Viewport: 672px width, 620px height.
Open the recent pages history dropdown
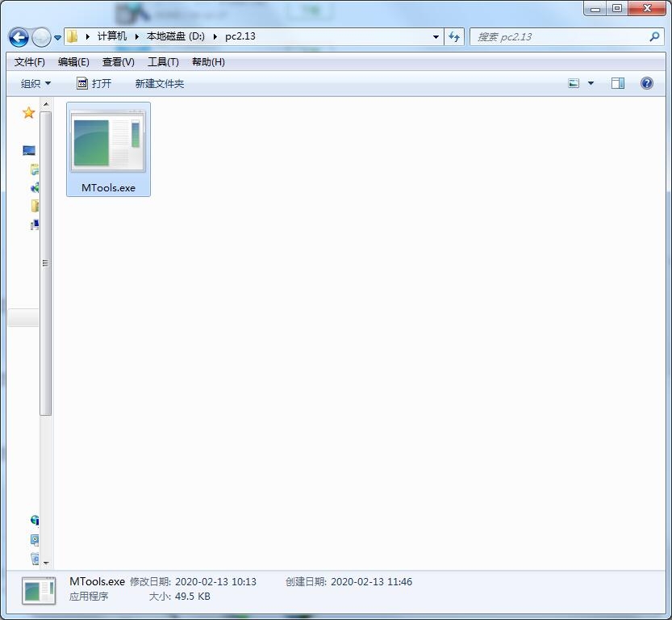tap(57, 38)
